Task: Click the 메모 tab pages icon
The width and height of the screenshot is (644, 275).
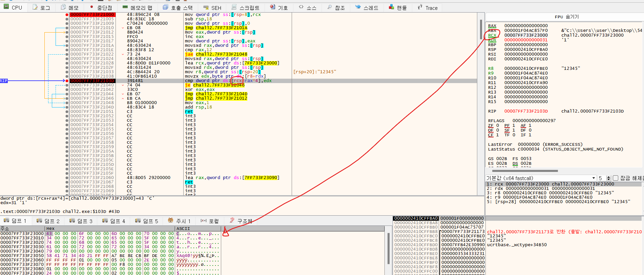Action: click(x=63, y=7)
